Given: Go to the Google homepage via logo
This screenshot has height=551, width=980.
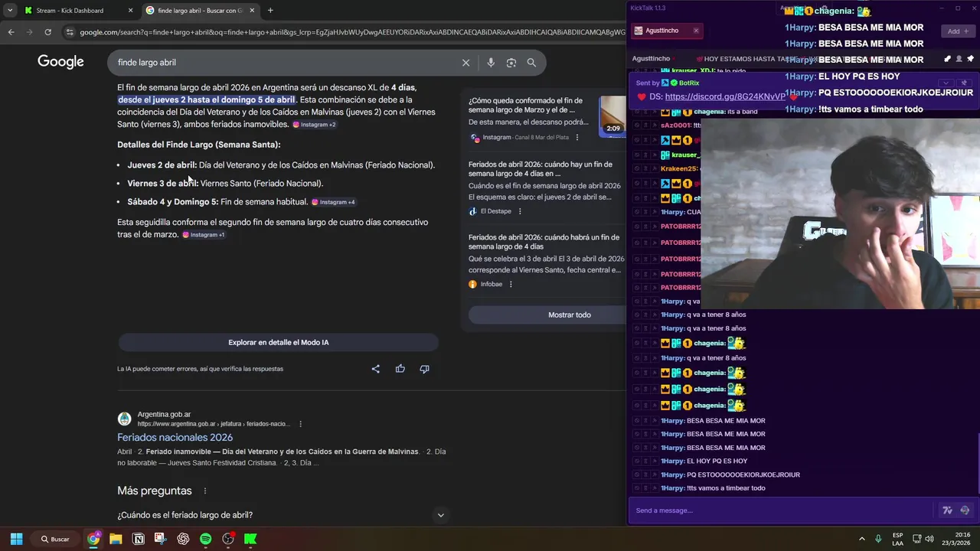Looking at the screenshot, I should 60,62.
